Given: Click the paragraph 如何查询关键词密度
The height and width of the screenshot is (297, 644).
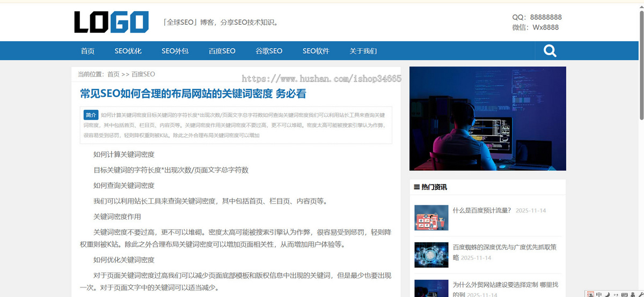Looking at the screenshot, I should [x=124, y=185].
